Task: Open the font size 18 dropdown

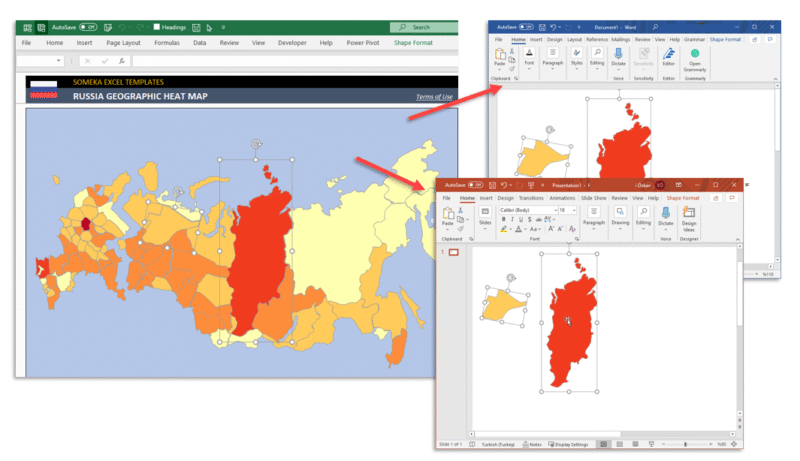Action: click(x=574, y=210)
